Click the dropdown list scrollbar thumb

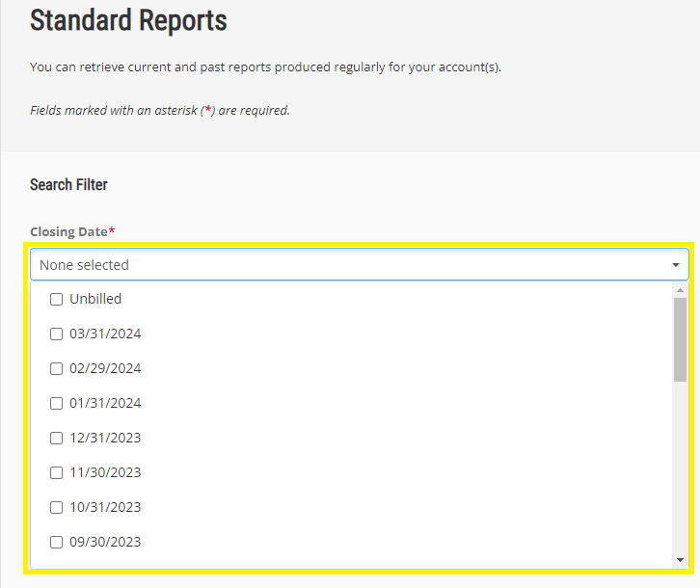click(680, 339)
